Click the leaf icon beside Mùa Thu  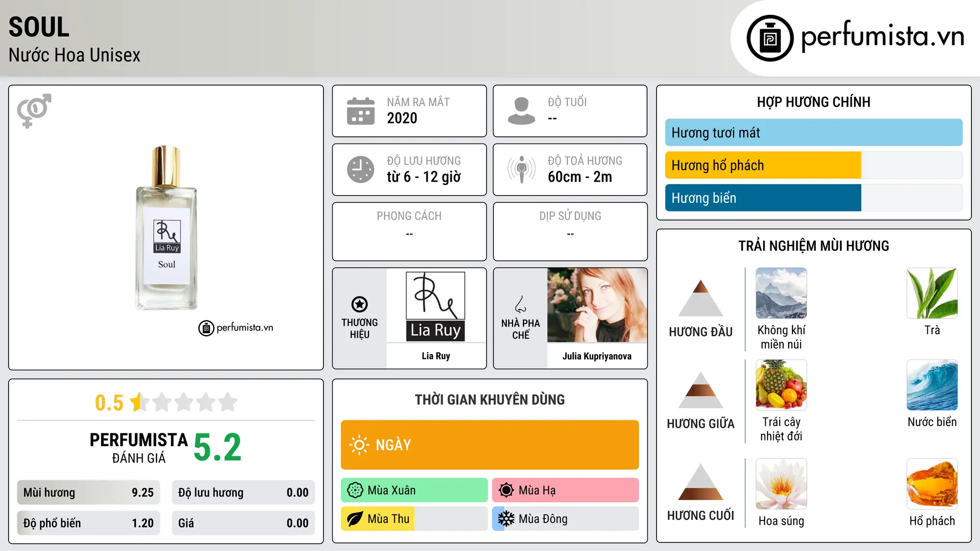point(355,519)
